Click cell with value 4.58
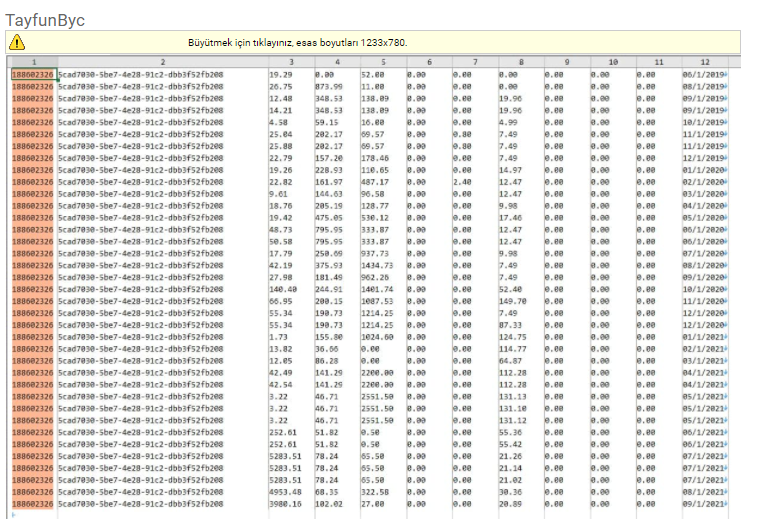The width and height of the screenshot is (762, 526). click(x=278, y=122)
